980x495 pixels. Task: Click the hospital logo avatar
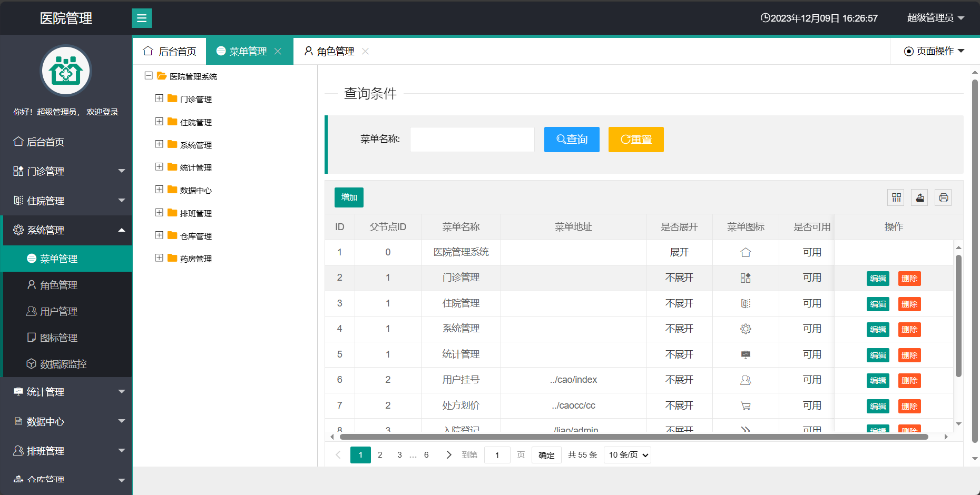coord(66,71)
